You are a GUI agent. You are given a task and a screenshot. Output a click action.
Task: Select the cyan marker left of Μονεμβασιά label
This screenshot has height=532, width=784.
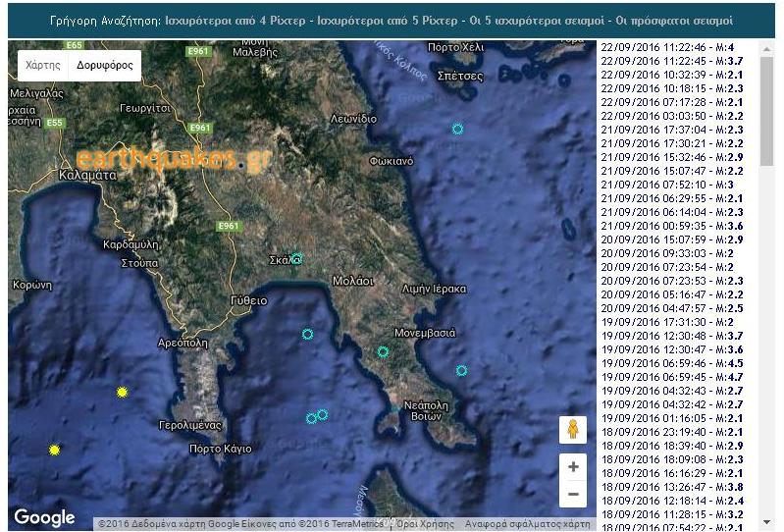[383, 351]
